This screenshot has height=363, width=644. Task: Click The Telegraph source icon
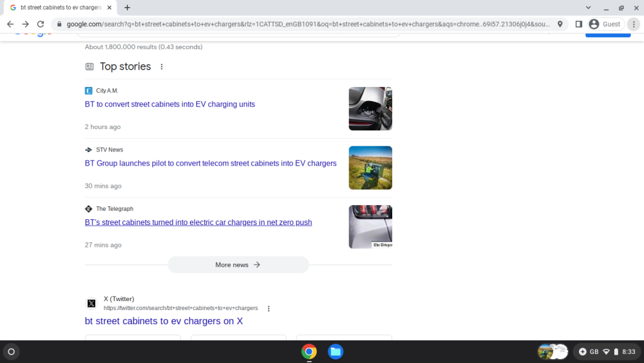coord(89,209)
